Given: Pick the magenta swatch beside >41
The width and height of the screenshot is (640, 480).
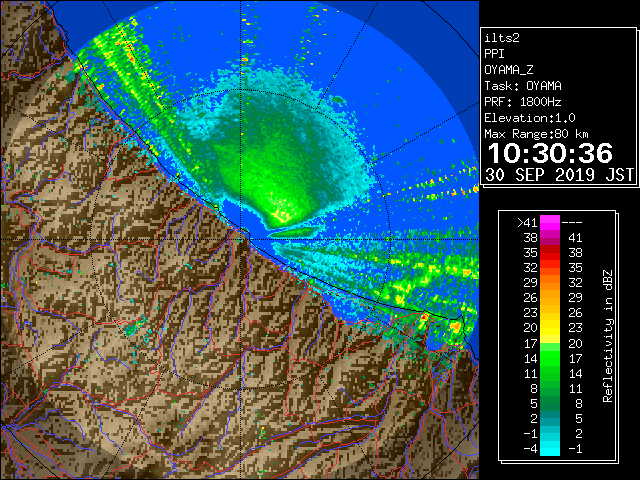Looking at the screenshot, I should click(x=550, y=223).
